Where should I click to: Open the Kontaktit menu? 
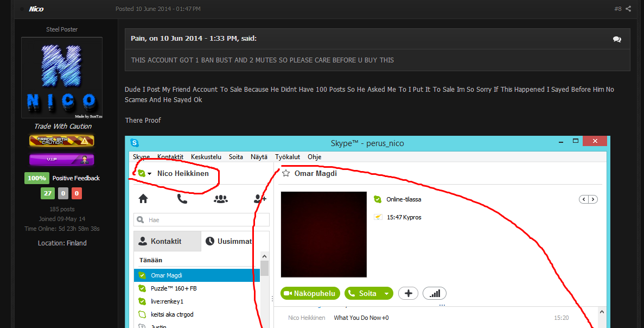tap(170, 156)
